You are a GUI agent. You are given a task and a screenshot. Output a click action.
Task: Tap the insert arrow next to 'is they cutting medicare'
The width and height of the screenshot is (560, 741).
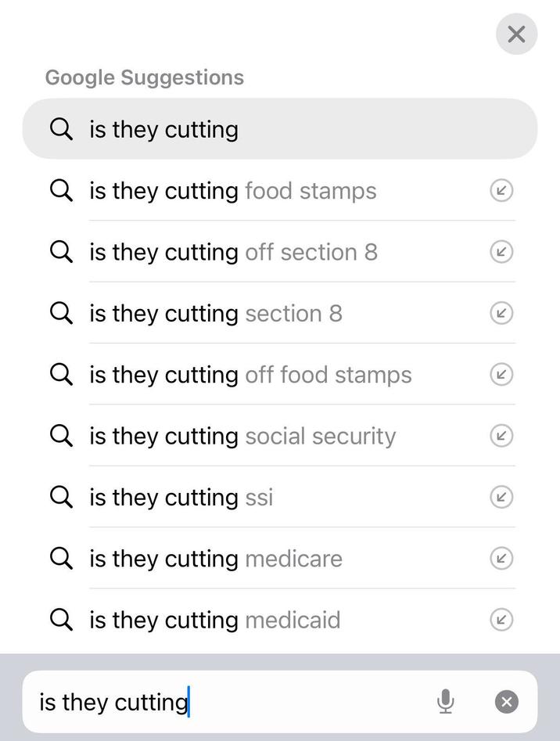tap(501, 559)
